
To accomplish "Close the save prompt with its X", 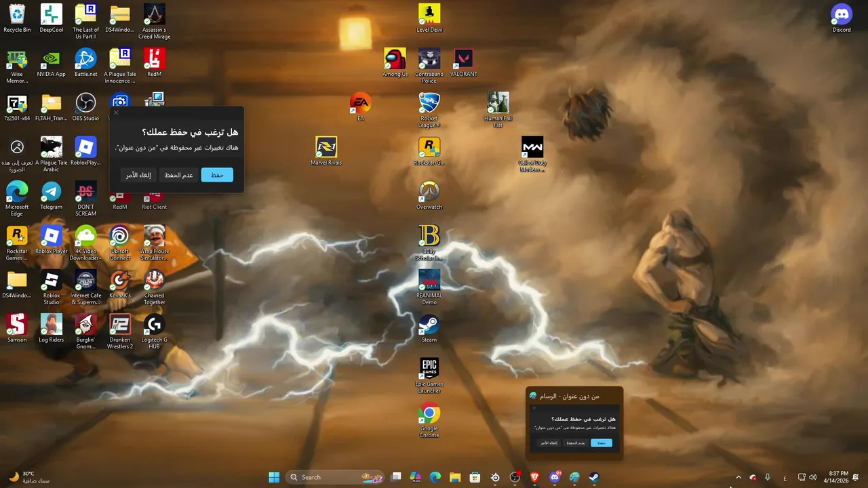I will tap(116, 113).
